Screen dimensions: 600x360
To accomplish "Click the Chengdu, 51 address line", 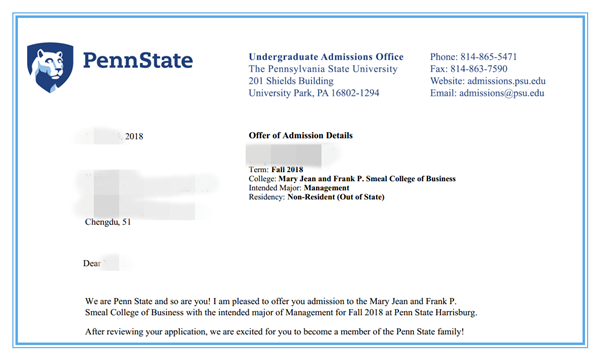I will tap(108, 222).
